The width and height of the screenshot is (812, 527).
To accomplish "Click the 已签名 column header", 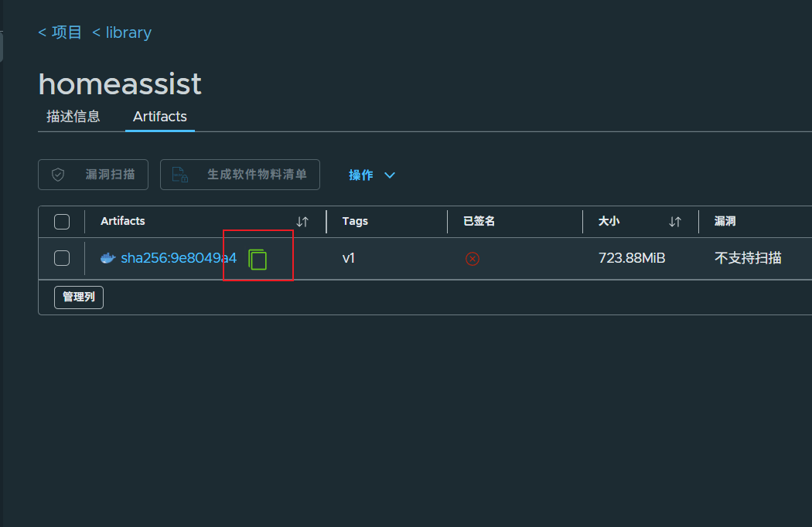I will 479,221.
